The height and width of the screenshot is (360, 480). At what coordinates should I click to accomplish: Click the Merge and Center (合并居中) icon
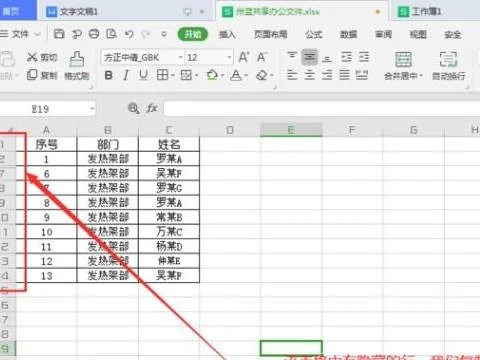(403, 59)
